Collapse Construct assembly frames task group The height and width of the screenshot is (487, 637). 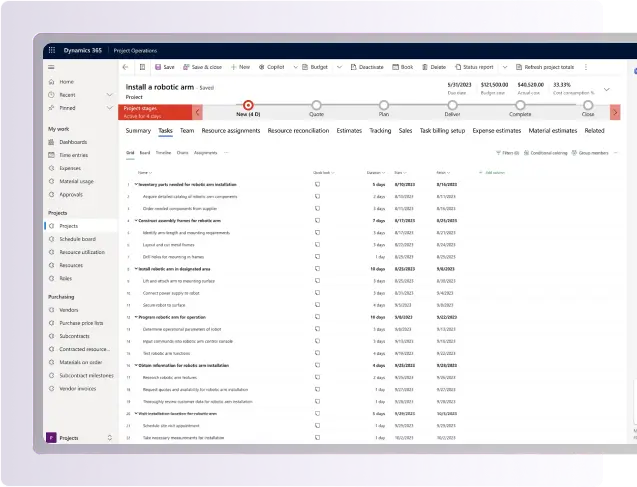[x=135, y=219]
